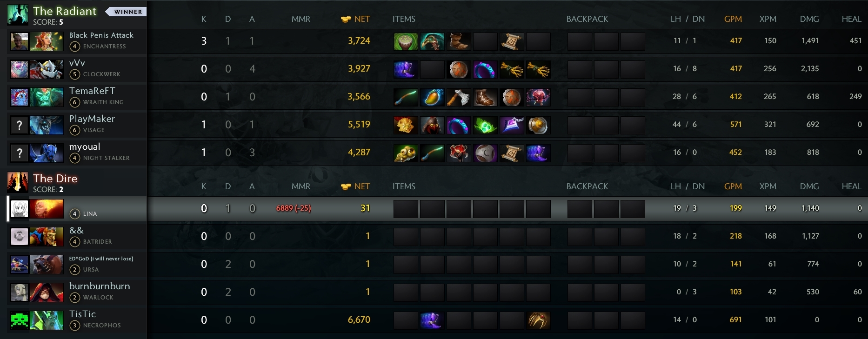The image size is (868, 339).
Task: Click Visage's purple Talisman of Evasion item
Action: [512, 125]
